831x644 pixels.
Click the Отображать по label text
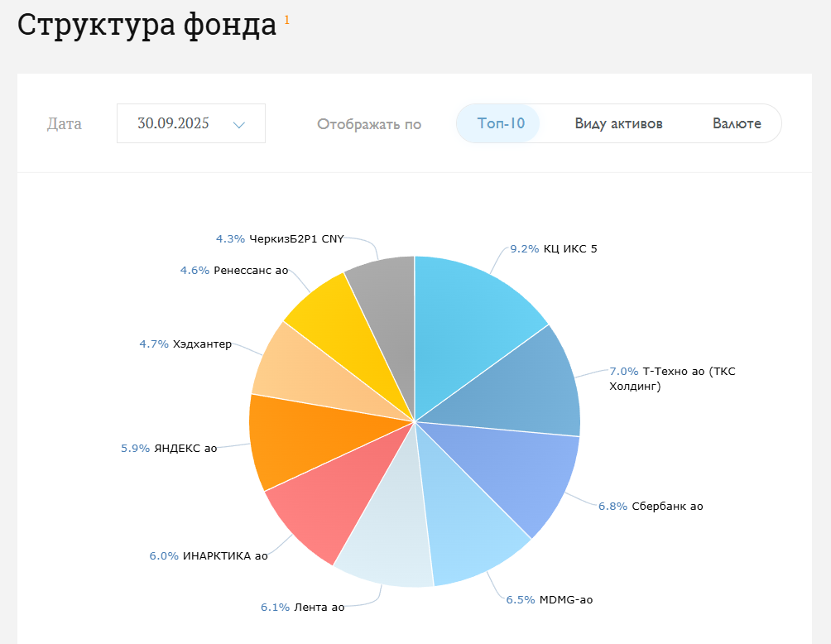pos(369,124)
